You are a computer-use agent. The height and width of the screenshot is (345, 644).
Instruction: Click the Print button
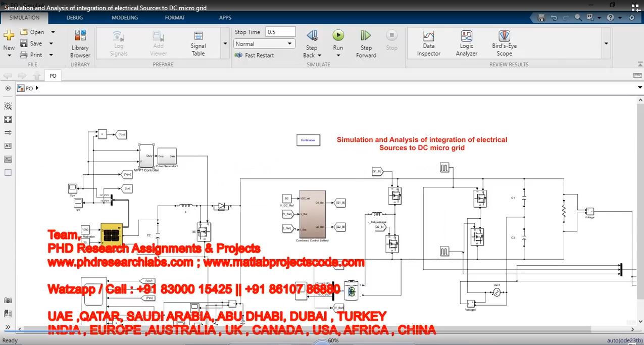coord(31,55)
